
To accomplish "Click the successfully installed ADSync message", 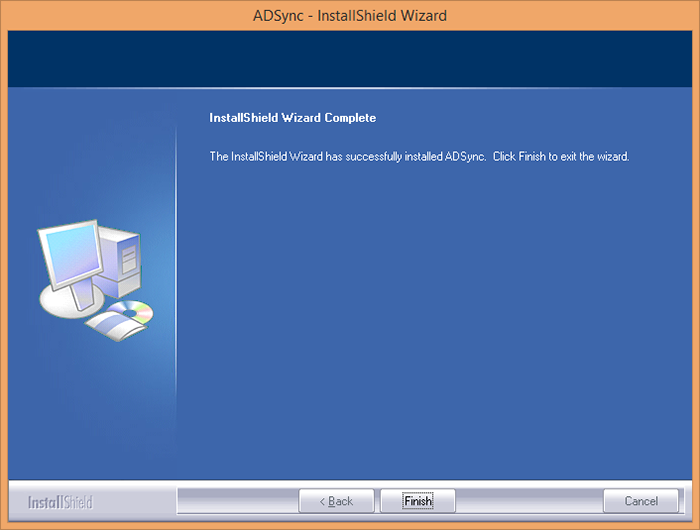I will pyautogui.click(x=348, y=156).
